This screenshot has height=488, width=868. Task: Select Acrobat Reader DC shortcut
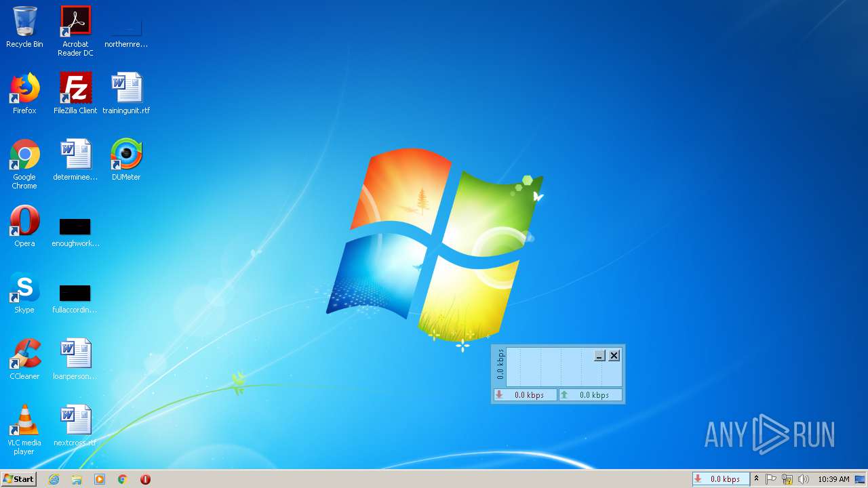coord(75,31)
